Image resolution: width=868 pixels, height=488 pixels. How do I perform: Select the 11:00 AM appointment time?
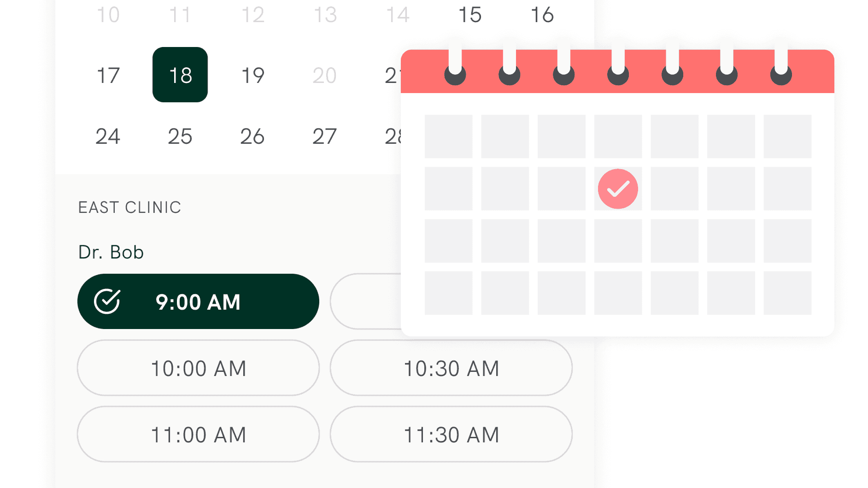coord(198,435)
